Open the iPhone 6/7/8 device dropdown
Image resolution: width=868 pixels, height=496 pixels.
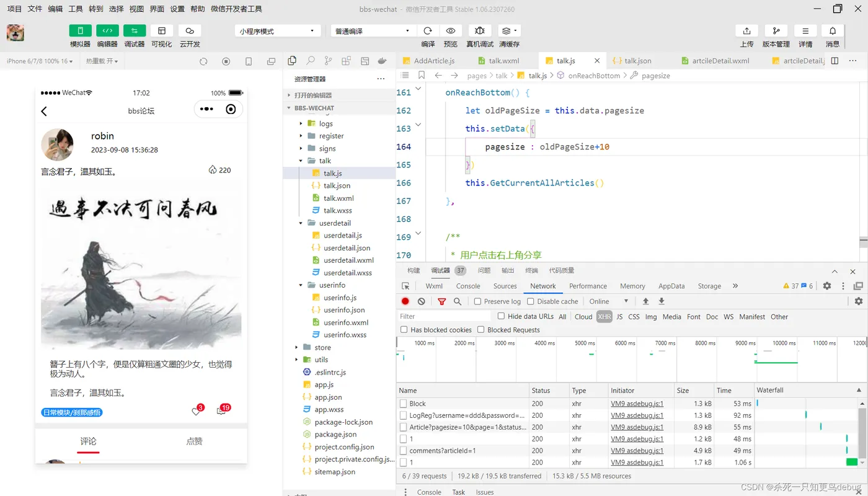coord(40,61)
